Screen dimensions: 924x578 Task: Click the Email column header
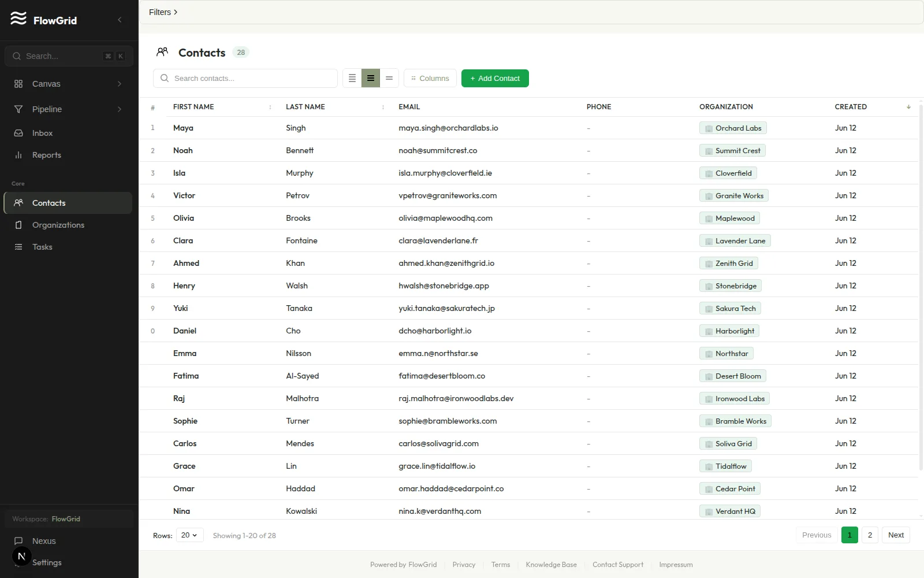pos(409,107)
